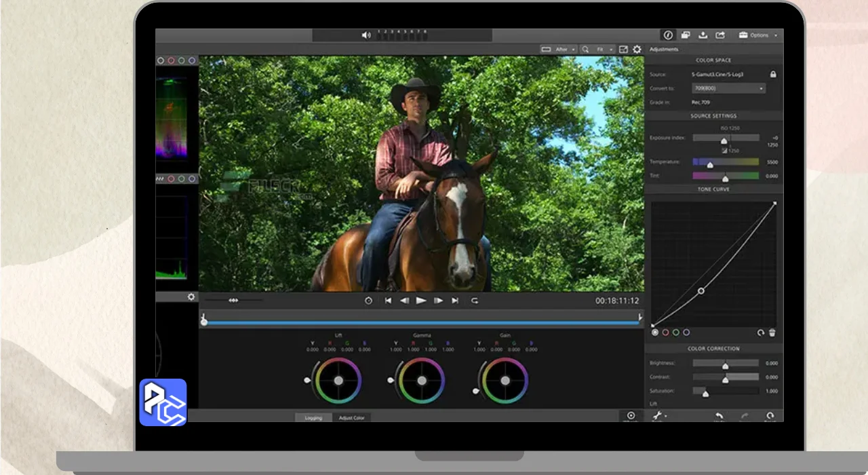Screen dimensions: 868x475
Task: Reset the tone curve
Action: pos(761,332)
